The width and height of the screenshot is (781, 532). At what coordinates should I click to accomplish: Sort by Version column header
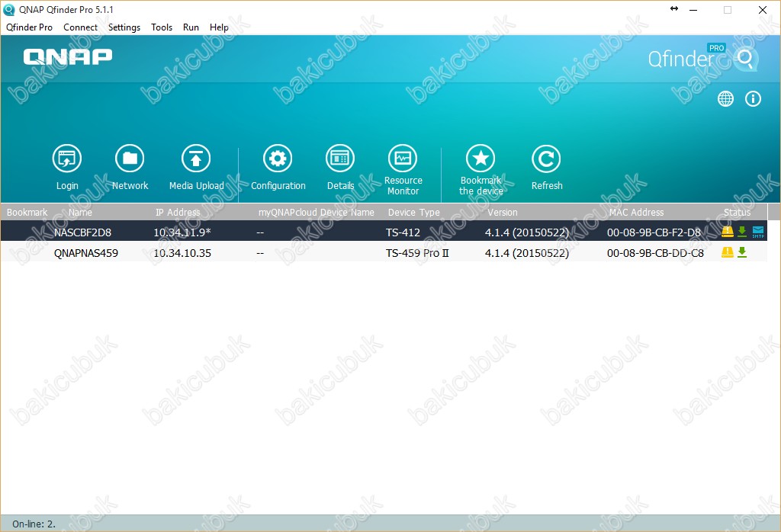tap(502, 212)
